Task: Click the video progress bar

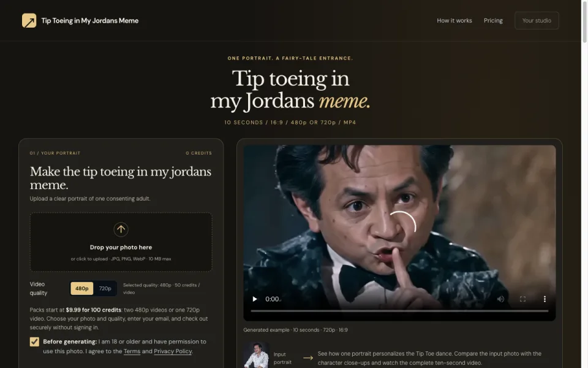Action: [x=399, y=311]
